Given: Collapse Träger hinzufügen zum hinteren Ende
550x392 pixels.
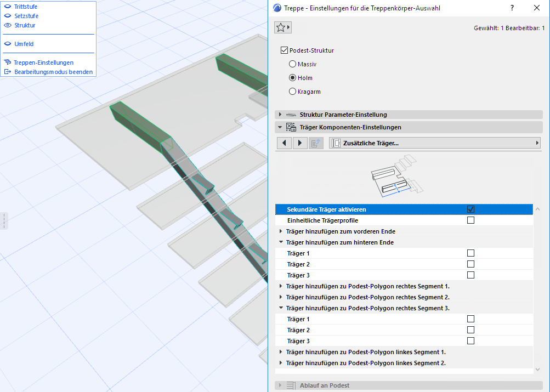Looking at the screenshot, I should 281,242.
